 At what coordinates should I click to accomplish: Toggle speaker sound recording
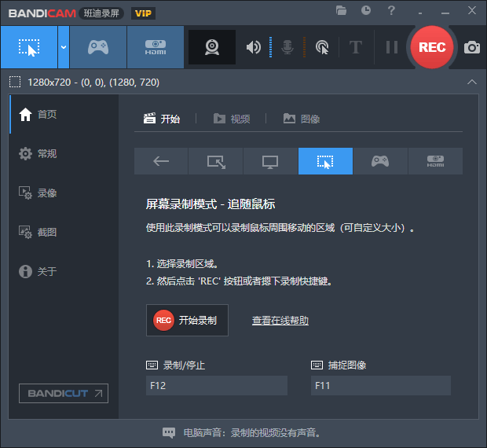254,47
